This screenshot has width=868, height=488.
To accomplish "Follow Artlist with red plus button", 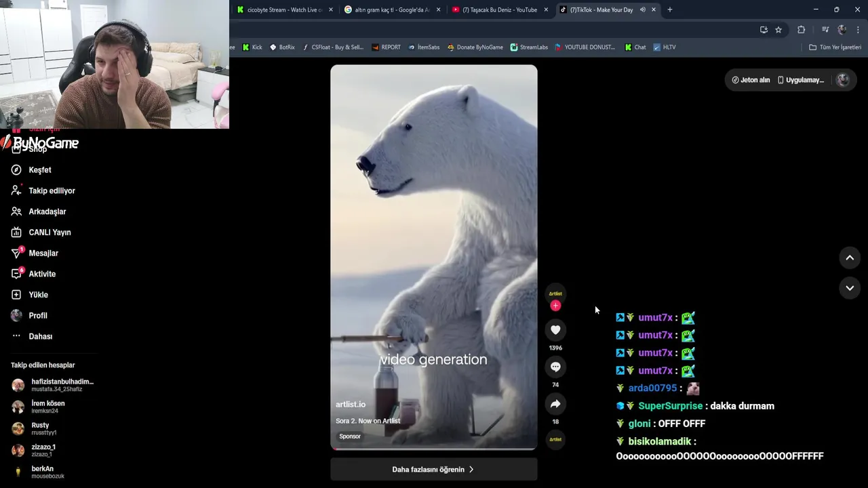I will point(555,306).
